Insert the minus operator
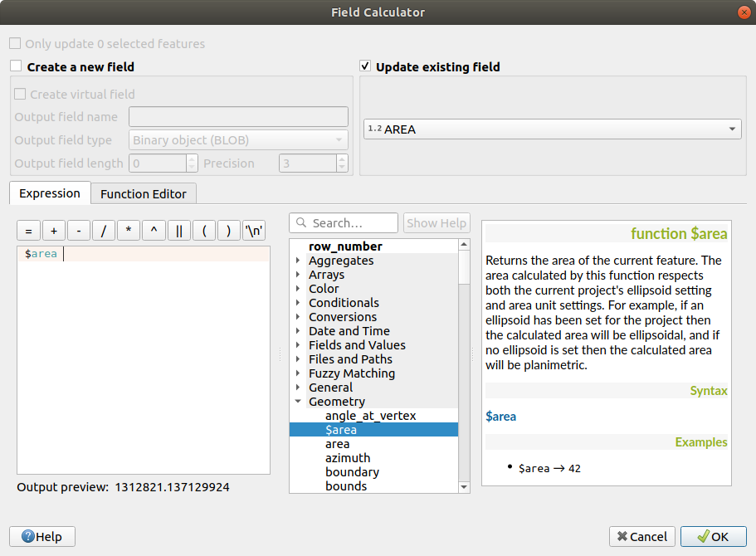Screen dimensions: 756x556 pyautogui.click(x=79, y=232)
